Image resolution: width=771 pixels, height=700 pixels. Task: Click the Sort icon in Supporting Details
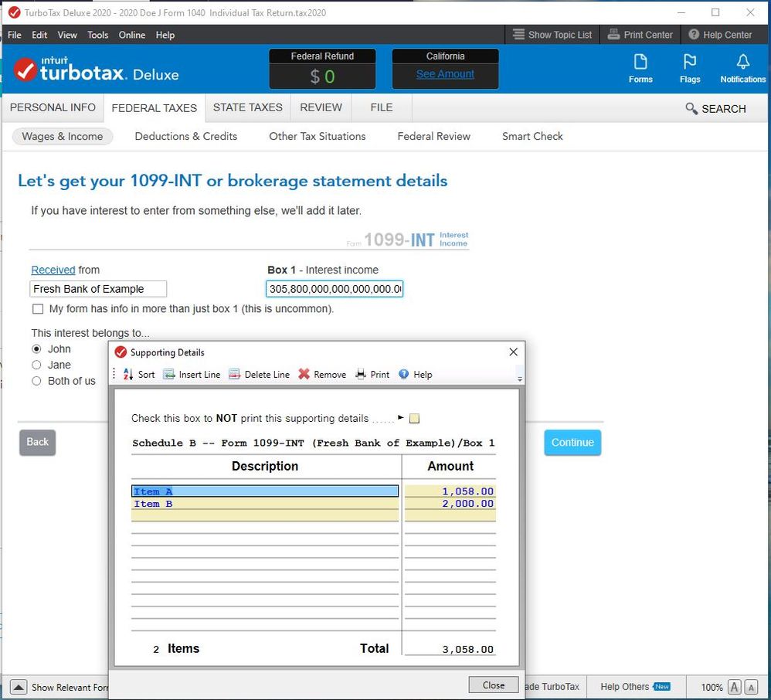pyautogui.click(x=128, y=375)
